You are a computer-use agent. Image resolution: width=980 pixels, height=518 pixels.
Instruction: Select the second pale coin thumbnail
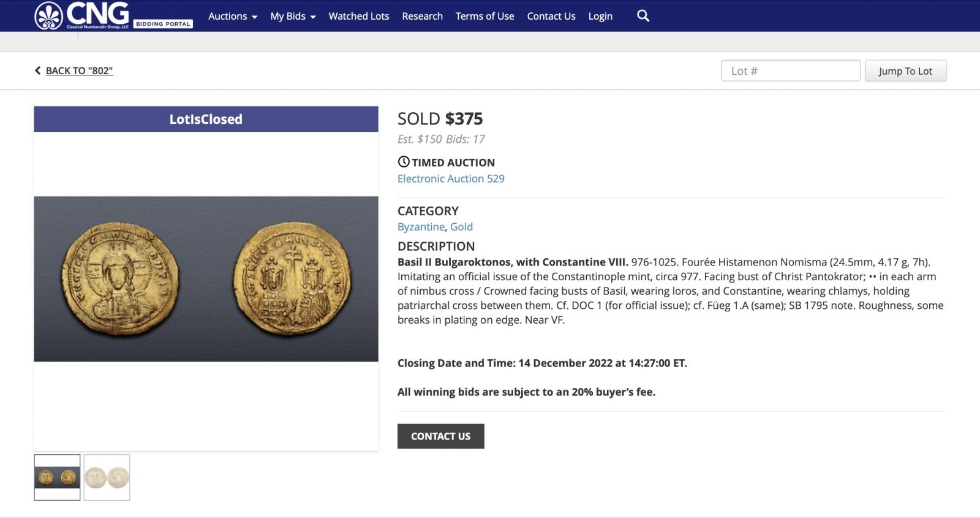[x=107, y=477]
